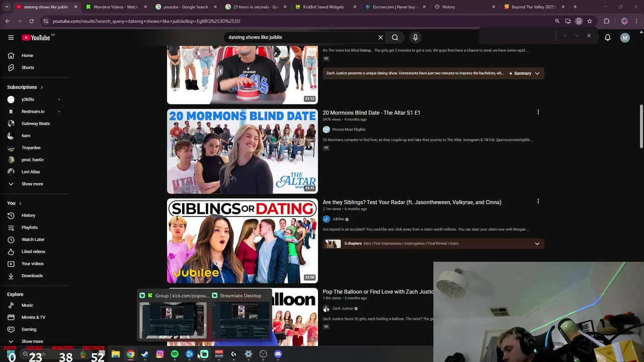Go to previous find result arrow

pyautogui.click(x=565, y=36)
